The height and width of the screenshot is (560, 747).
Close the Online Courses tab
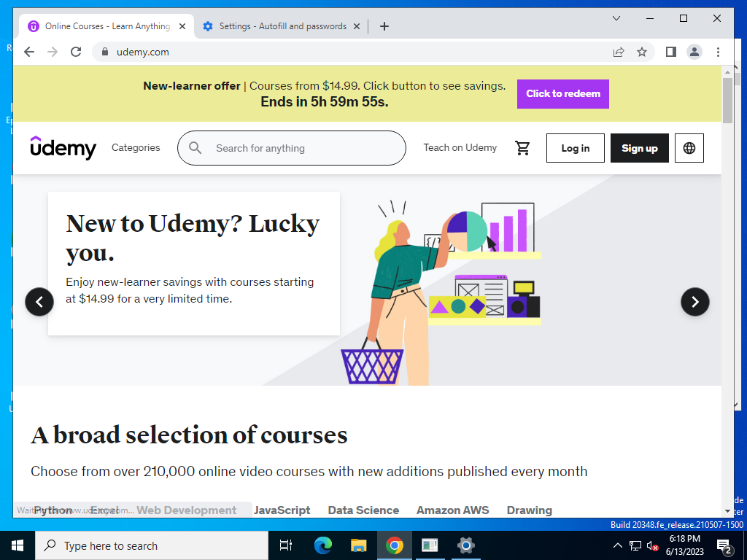[182, 27]
